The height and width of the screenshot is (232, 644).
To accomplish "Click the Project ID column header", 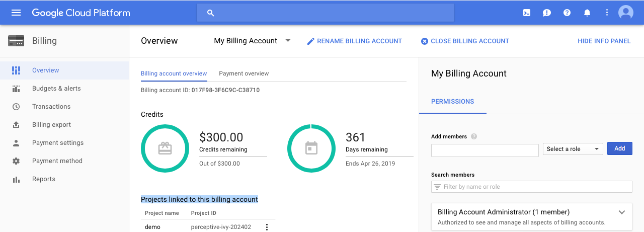I will (204, 213).
